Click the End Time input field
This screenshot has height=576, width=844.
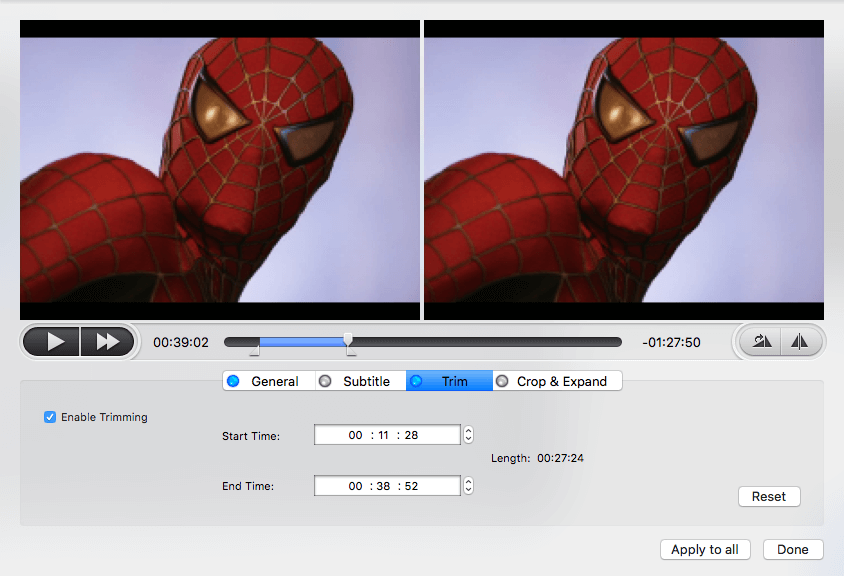click(x=387, y=486)
